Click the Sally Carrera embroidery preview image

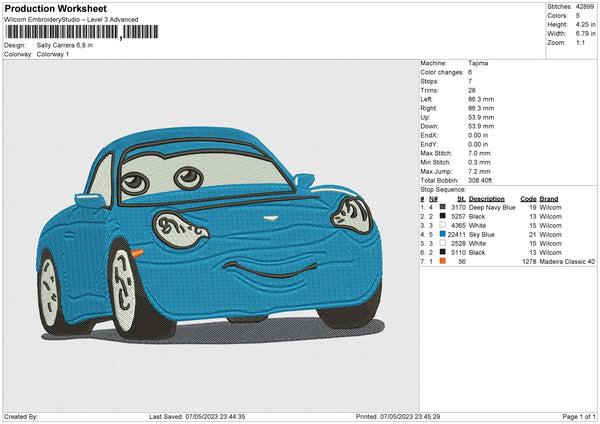pos(210,234)
